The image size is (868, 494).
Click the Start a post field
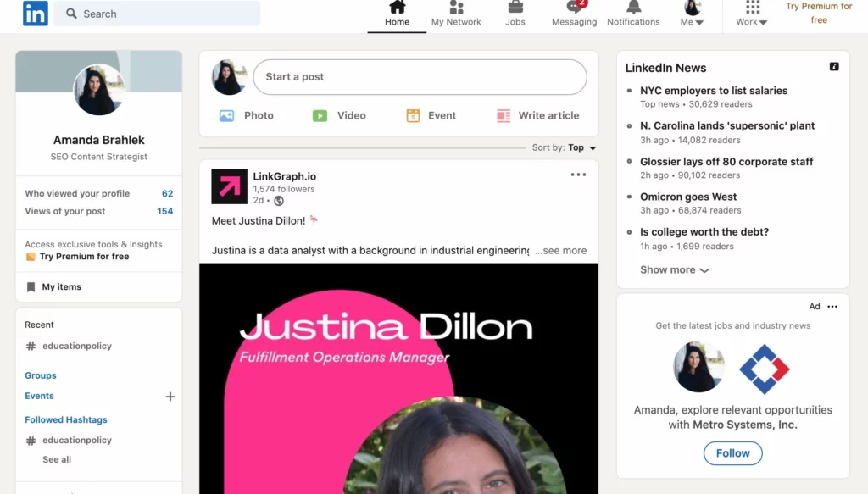(420, 77)
